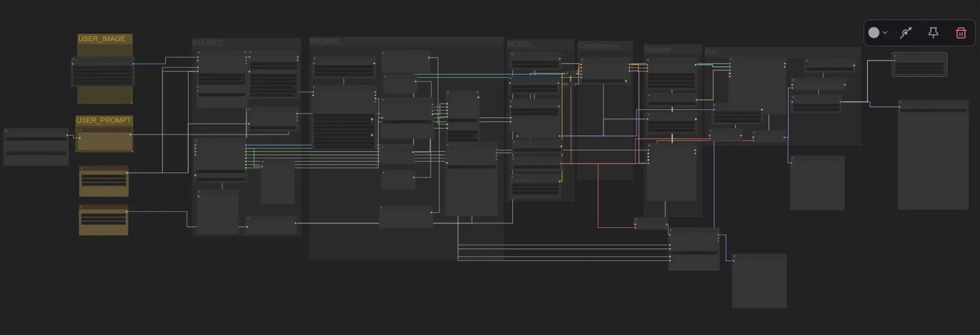Select the USER_PROMPT group title

tap(104, 121)
